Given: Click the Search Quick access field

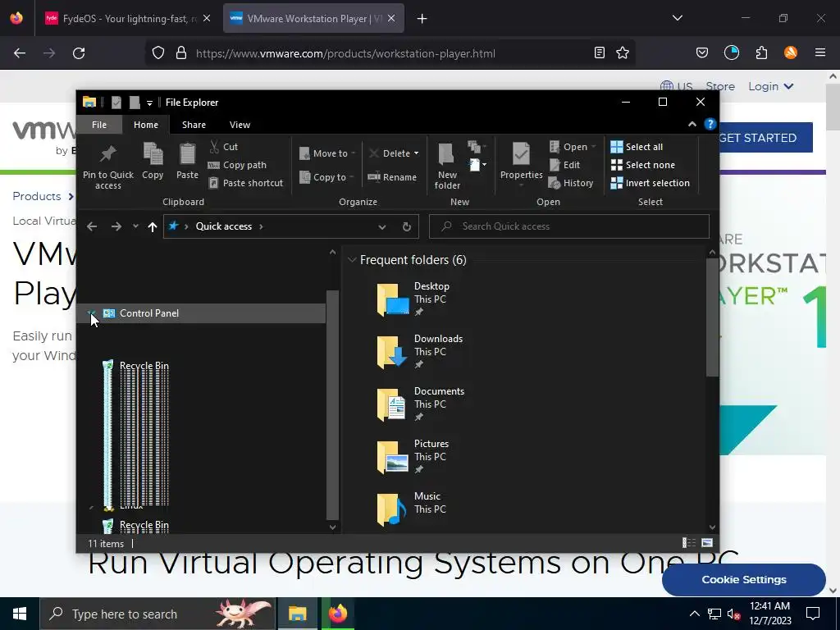Looking at the screenshot, I should point(569,226).
